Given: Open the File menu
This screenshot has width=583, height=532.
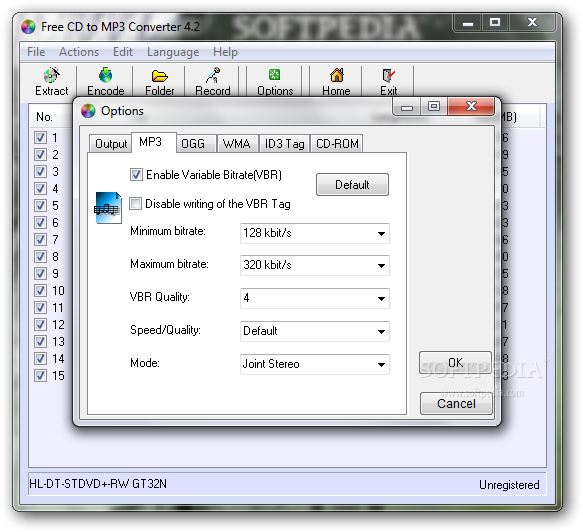Looking at the screenshot, I should click(36, 52).
